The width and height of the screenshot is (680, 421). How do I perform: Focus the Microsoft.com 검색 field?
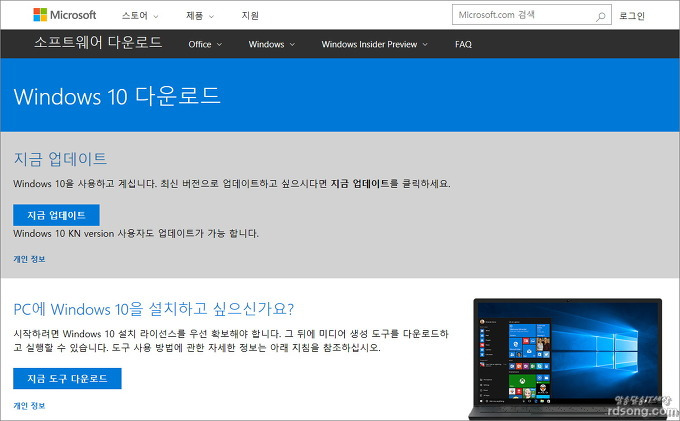click(x=532, y=15)
